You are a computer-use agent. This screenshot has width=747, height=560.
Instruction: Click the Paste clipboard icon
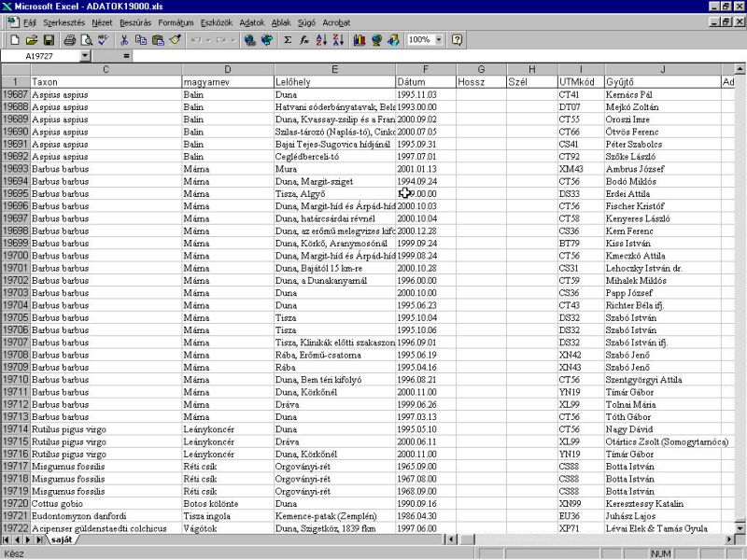tap(158, 40)
